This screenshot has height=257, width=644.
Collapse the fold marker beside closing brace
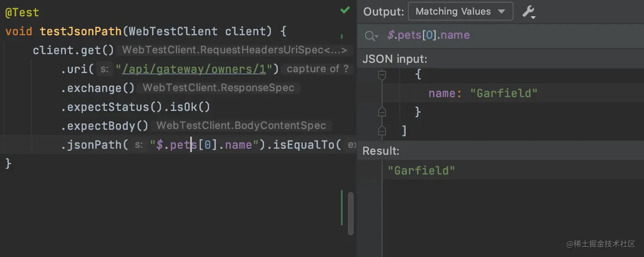point(382,112)
